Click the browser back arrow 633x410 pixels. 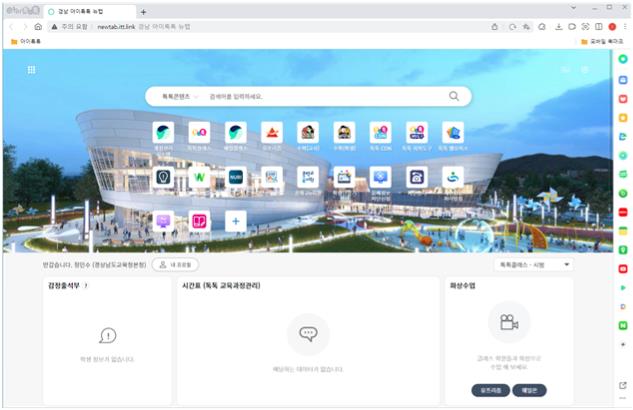pos(11,27)
